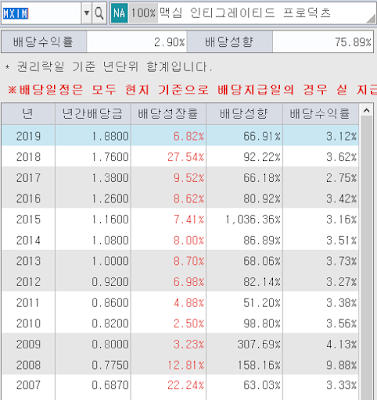Screen dimensions: 377x400
Task: Click the 63.03% payout ratio cell
Action: click(x=244, y=385)
